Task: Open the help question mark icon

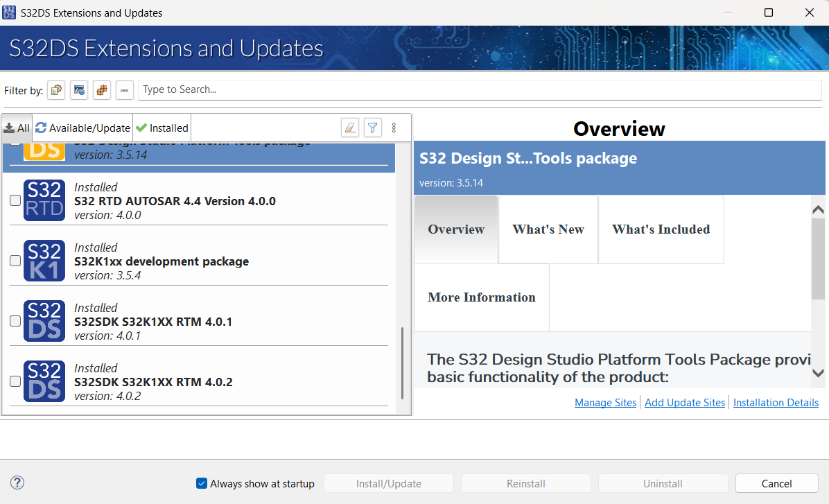Action: [x=18, y=483]
